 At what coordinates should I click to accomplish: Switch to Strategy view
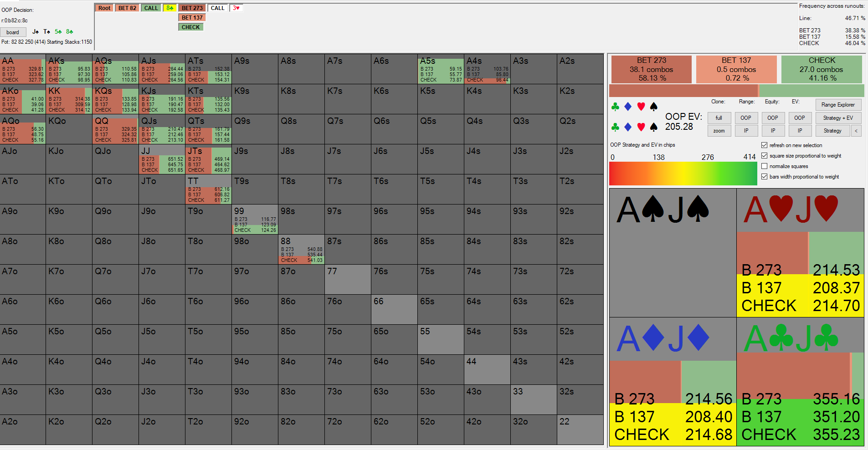(x=832, y=131)
